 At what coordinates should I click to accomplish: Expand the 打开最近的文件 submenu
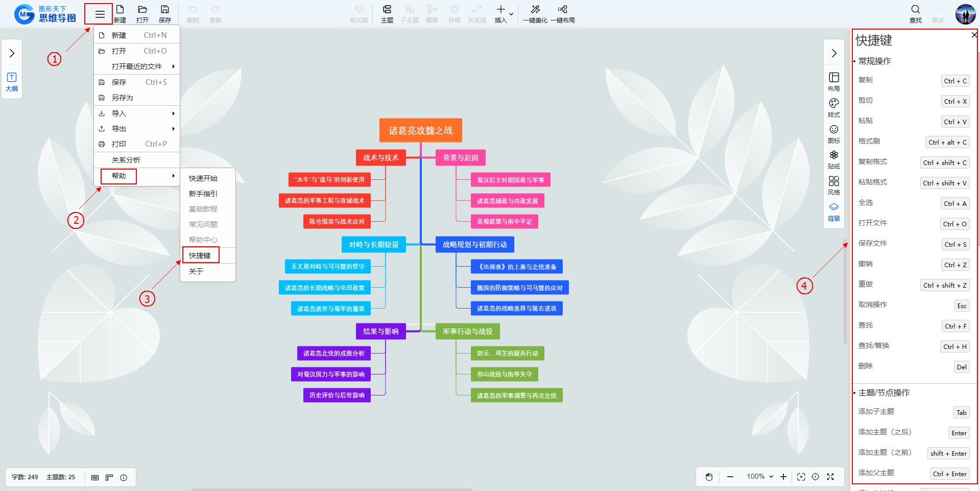coord(137,66)
